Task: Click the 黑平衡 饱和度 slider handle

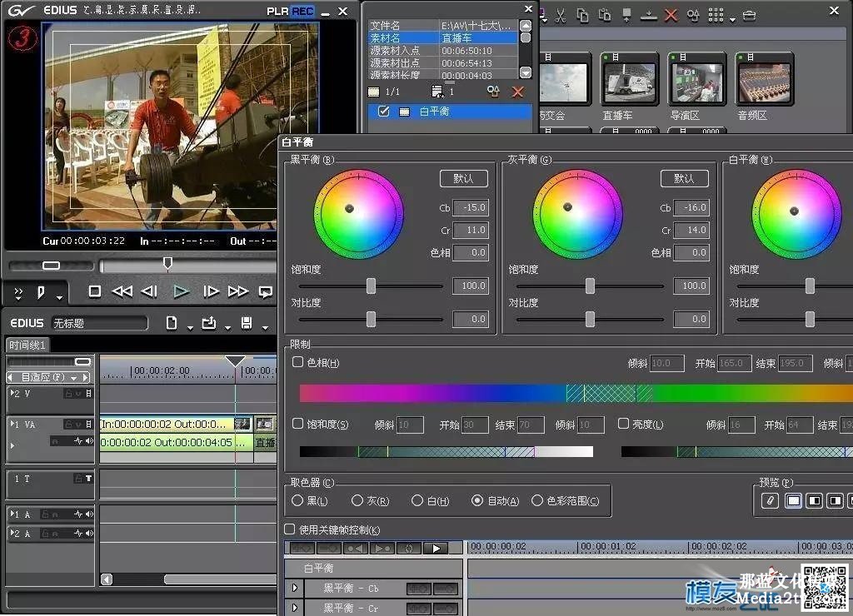Action: [x=371, y=286]
